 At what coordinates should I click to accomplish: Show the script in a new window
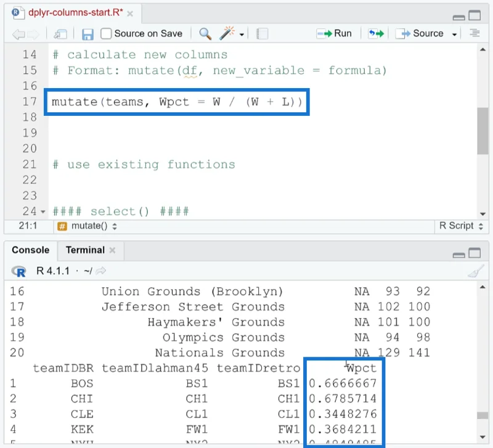60,34
